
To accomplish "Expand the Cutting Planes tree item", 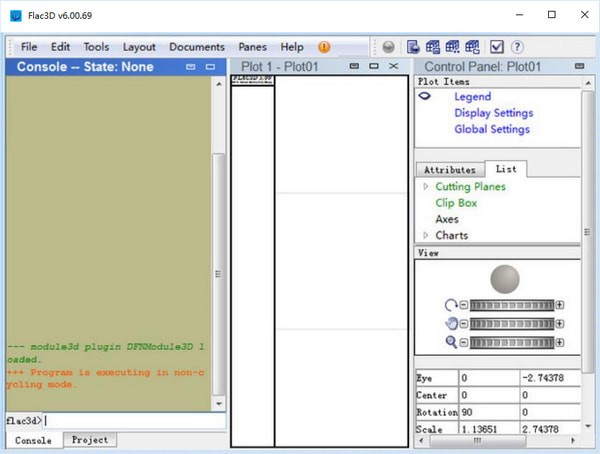I will click(426, 187).
